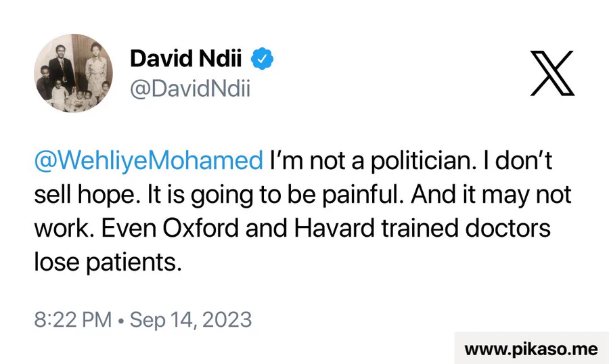Viewport: 609px width, 364px height.
Task: Click the phrase "lose patients."
Action: [108, 262]
